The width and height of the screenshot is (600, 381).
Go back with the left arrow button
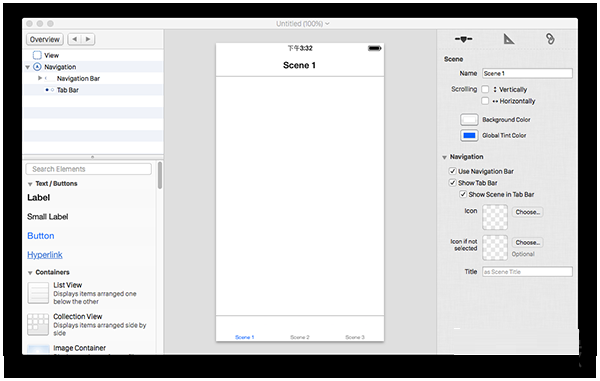tap(75, 39)
